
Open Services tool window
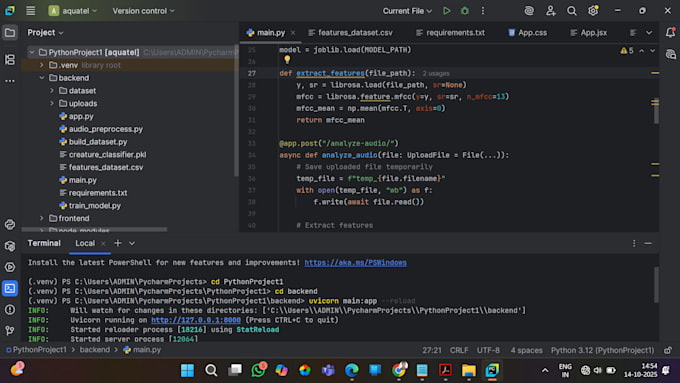[x=10, y=267]
